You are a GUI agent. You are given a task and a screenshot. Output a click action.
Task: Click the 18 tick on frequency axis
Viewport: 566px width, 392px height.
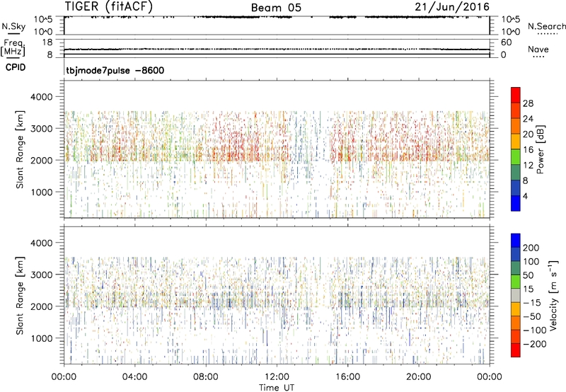point(47,42)
